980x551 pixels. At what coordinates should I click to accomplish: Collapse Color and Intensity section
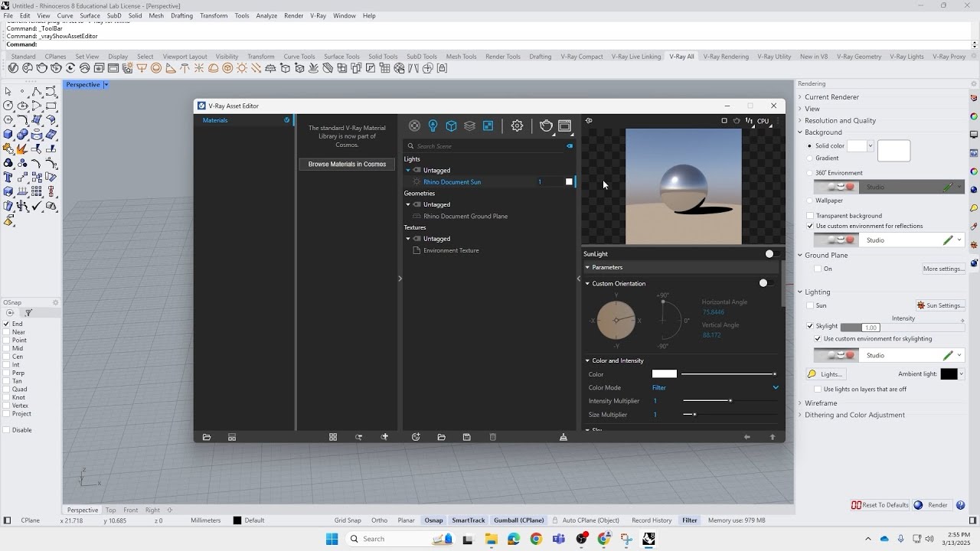587,360
